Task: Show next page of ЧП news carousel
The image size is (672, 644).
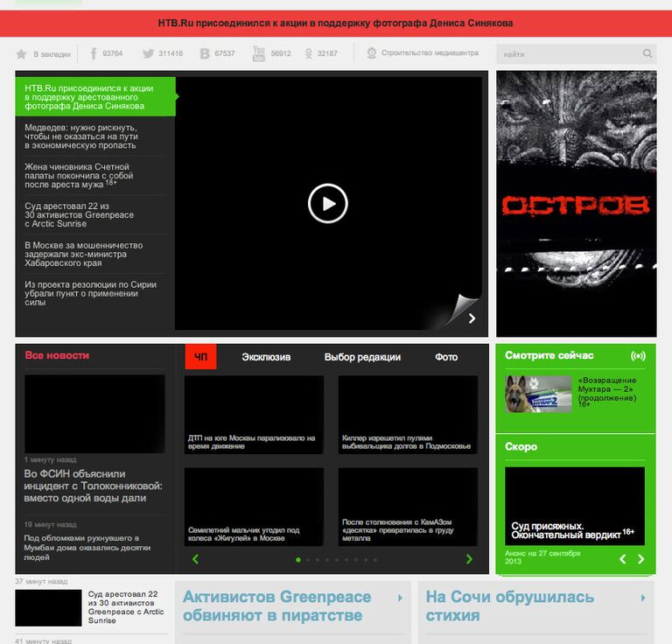Action: [469, 559]
